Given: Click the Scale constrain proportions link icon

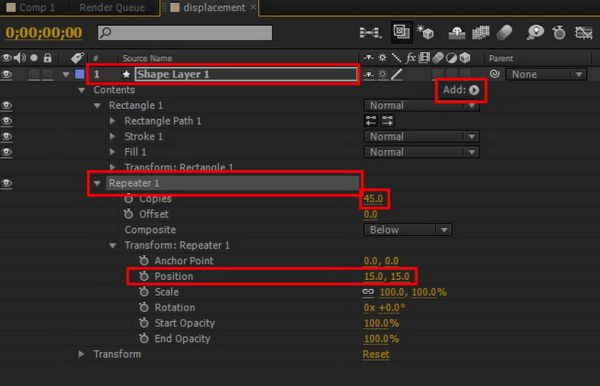Looking at the screenshot, I should [x=368, y=292].
